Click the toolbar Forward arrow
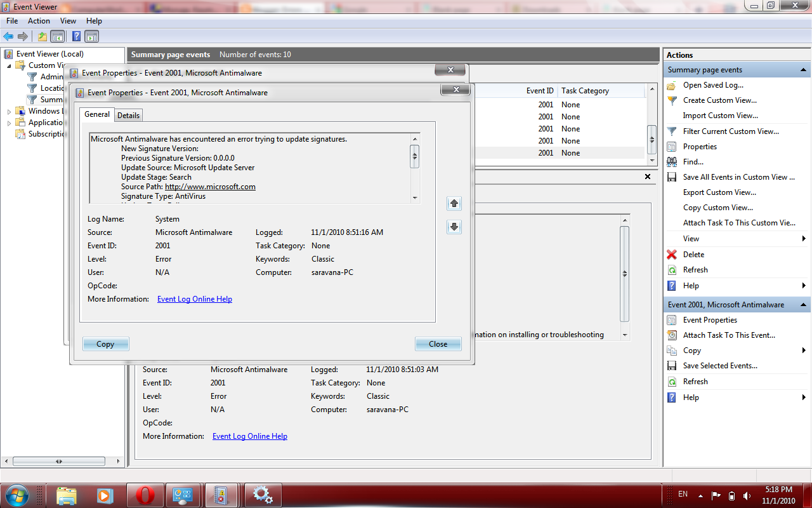Screen dimensions: 812x508 (x=23, y=36)
